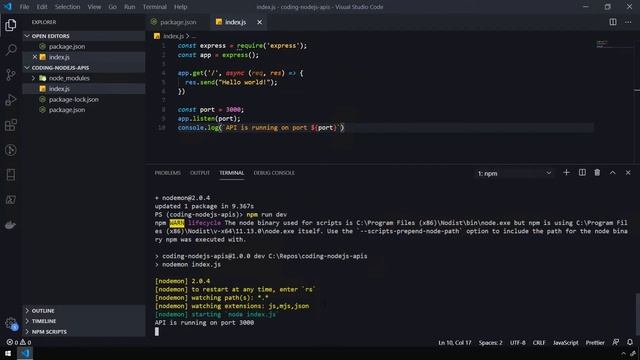The height and width of the screenshot is (360, 640).
Task: Expand the Outline section
Action: 84,311
